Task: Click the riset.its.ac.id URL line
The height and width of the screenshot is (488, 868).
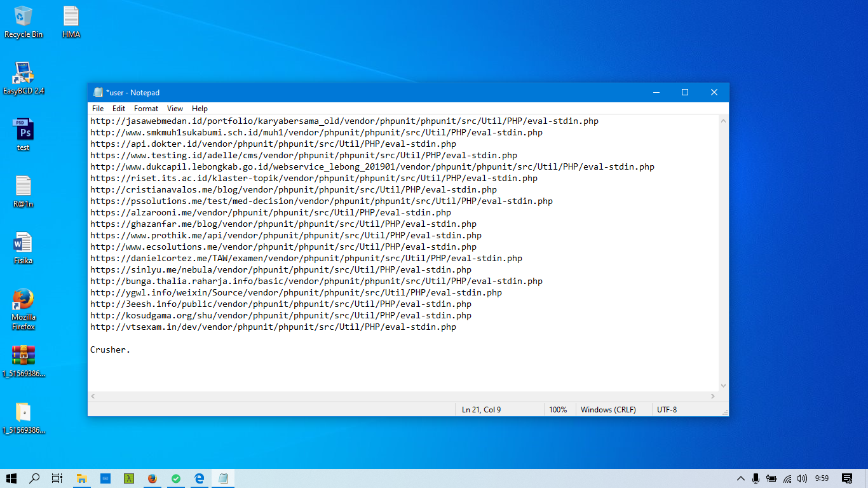Action: pos(314,178)
